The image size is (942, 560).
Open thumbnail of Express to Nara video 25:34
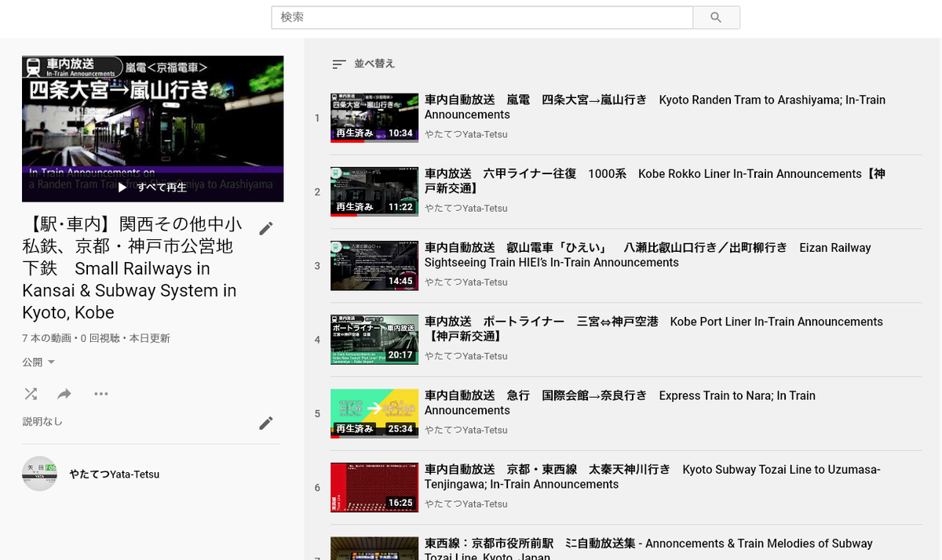[374, 413]
